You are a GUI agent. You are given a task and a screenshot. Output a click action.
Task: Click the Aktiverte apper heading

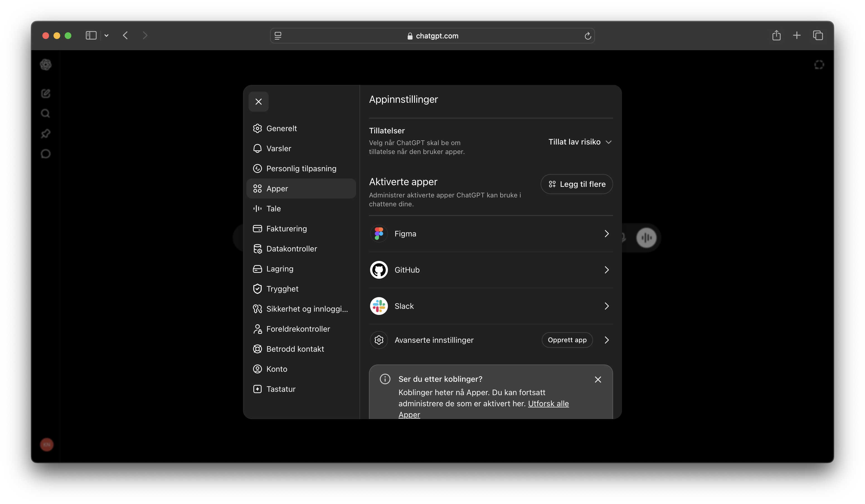tap(403, 182)
